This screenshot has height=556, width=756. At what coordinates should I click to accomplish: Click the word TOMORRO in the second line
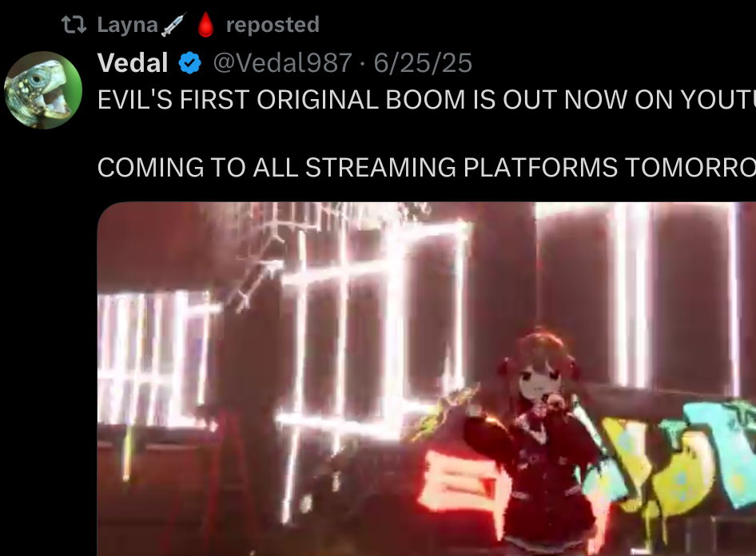click(x=690, y=168)
